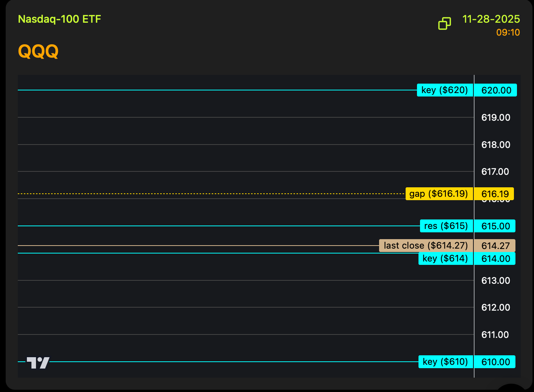Click the Nasdaq-100 ETF title text
This screenshot has height=392, width=534.
click(59, 19)
